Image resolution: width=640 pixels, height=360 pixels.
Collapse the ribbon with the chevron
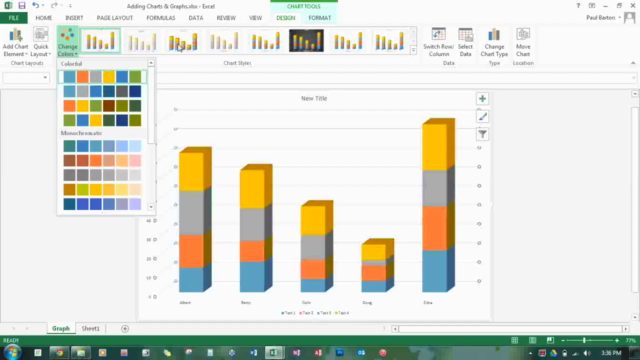click(633, 63)
